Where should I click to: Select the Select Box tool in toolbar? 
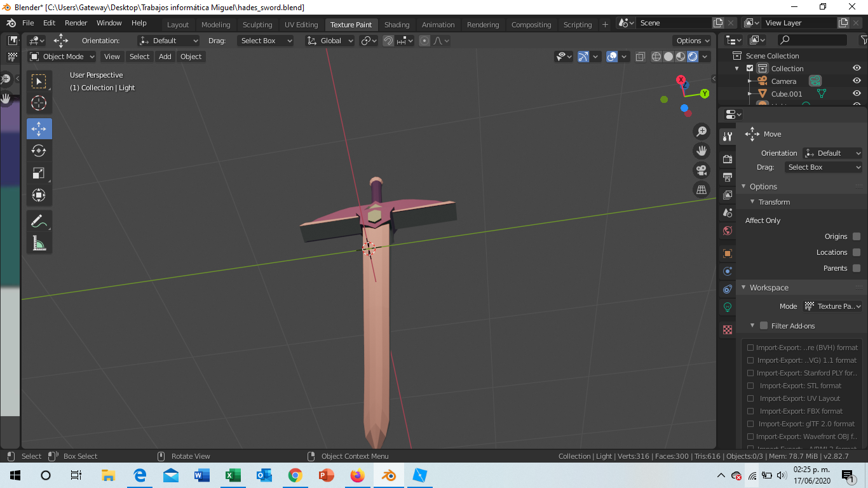tap(39, 81)
